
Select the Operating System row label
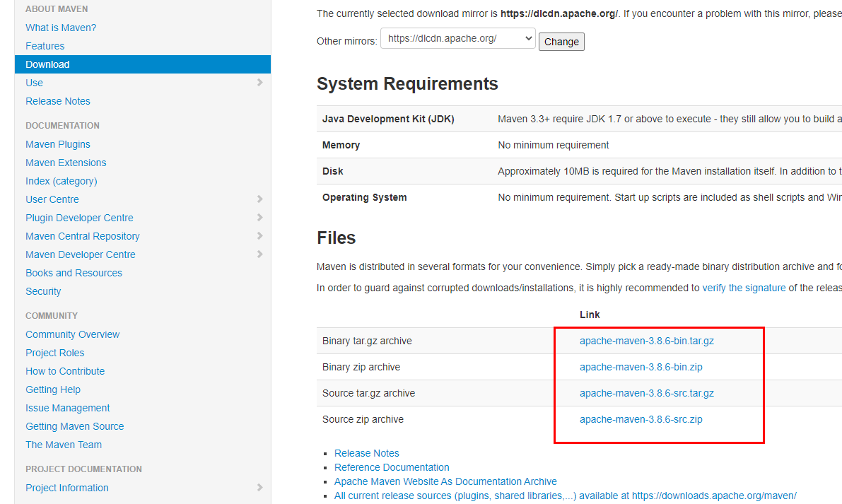click(364, 197)
